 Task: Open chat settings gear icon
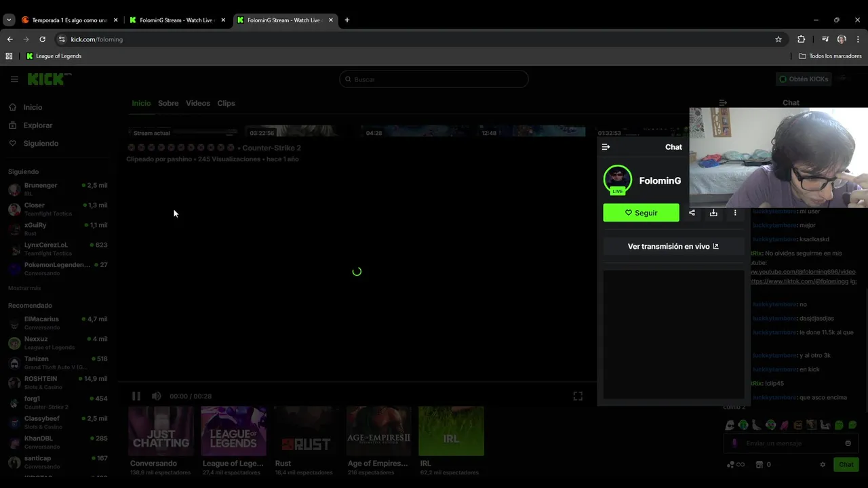823,464
